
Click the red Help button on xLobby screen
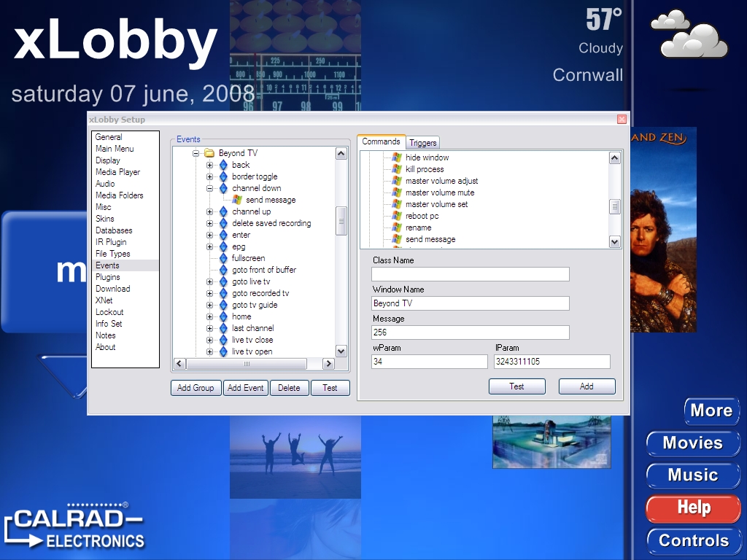(x=693, y=507)
